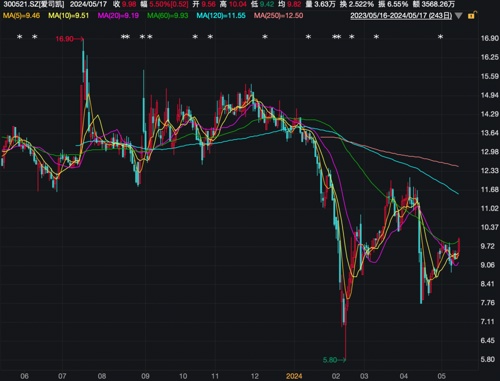Select the MA(120)=11.55 indicator label
This screenshot has width=500, height=381.
coord(221,16)
